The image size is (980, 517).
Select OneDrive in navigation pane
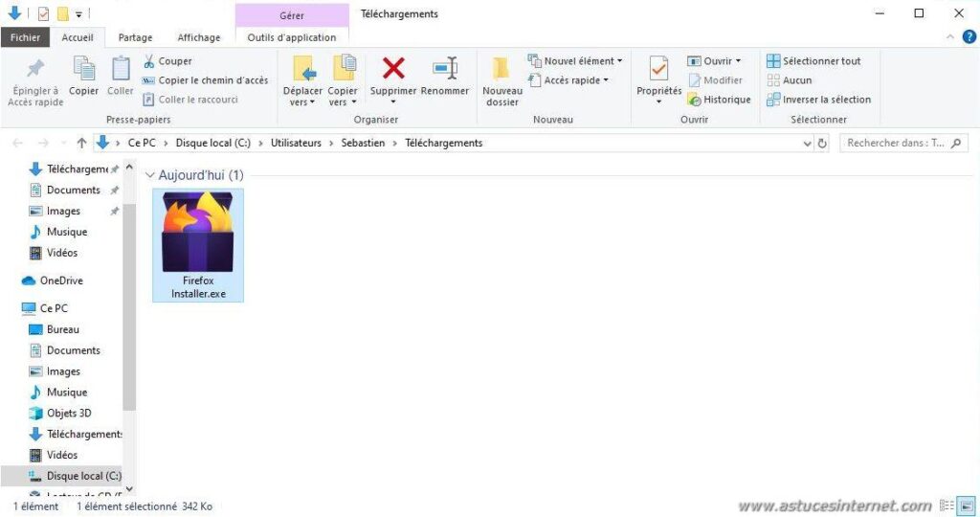point(53,281)
